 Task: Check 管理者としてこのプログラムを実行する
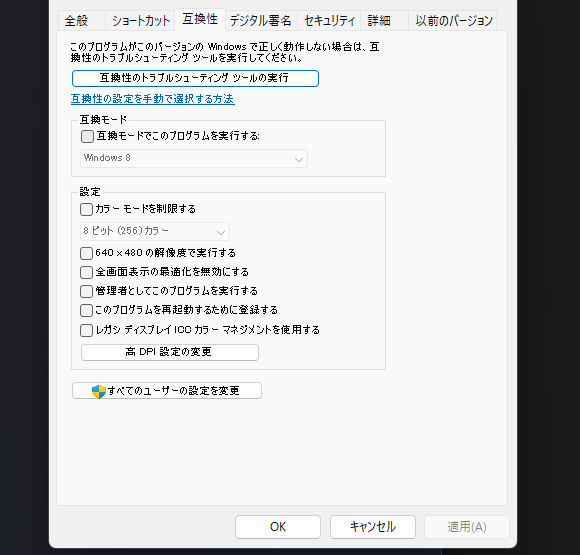click(86, 291)
